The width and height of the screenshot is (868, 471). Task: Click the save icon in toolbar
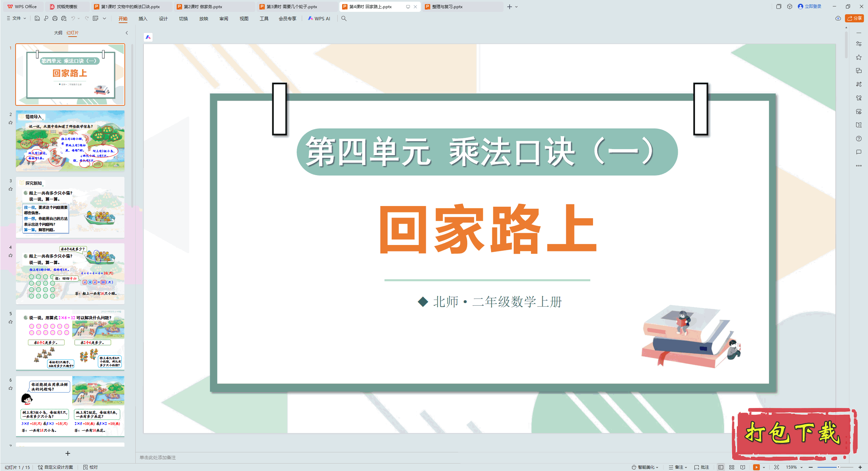click(37, 18)
